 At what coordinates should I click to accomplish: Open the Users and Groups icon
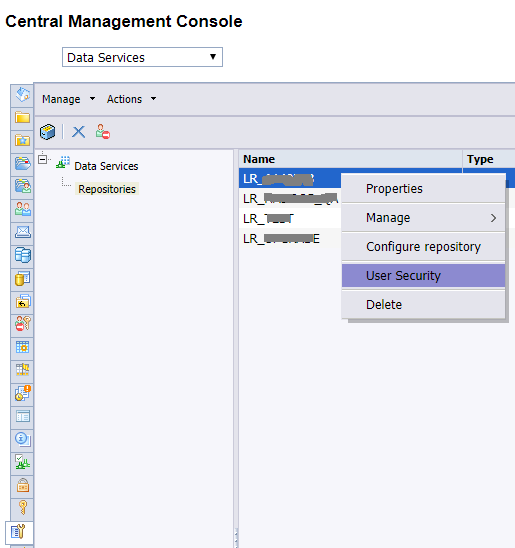tap(22, 209)
